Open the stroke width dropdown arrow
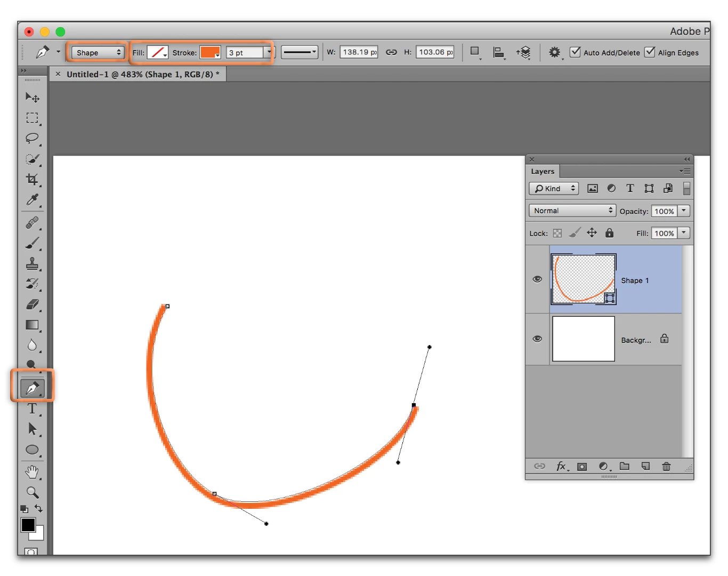The width and height of the screenshot is (728, 576). pyautogui.click(x=269, y=52)
